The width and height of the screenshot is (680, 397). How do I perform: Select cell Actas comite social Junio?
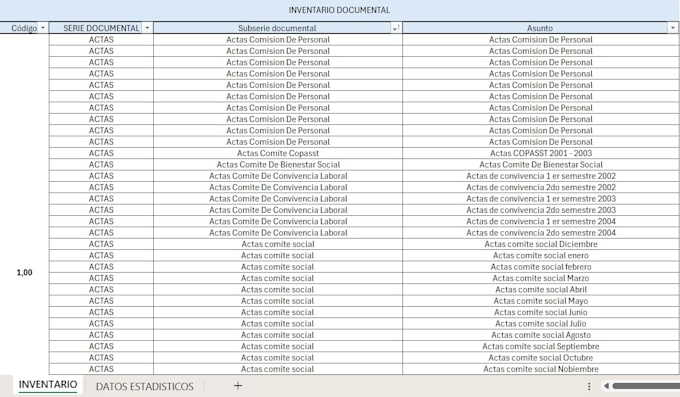click(541, 312)
